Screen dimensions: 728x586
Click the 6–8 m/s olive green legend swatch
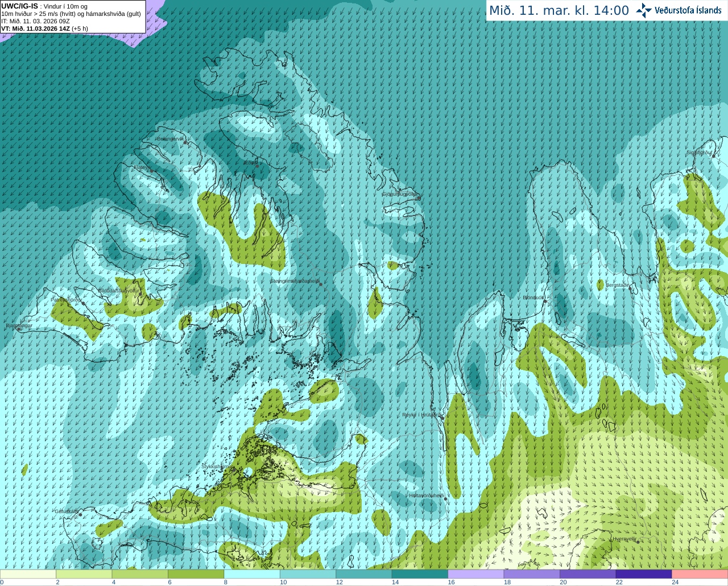click(196, 574)
